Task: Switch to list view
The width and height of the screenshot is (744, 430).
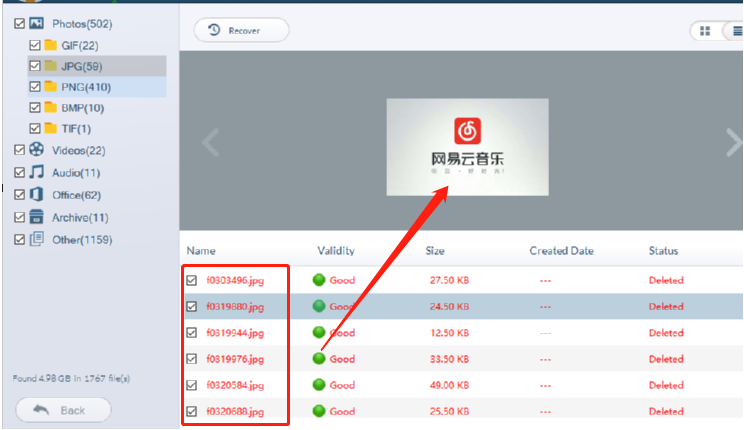Action: (x=735, y=31)
